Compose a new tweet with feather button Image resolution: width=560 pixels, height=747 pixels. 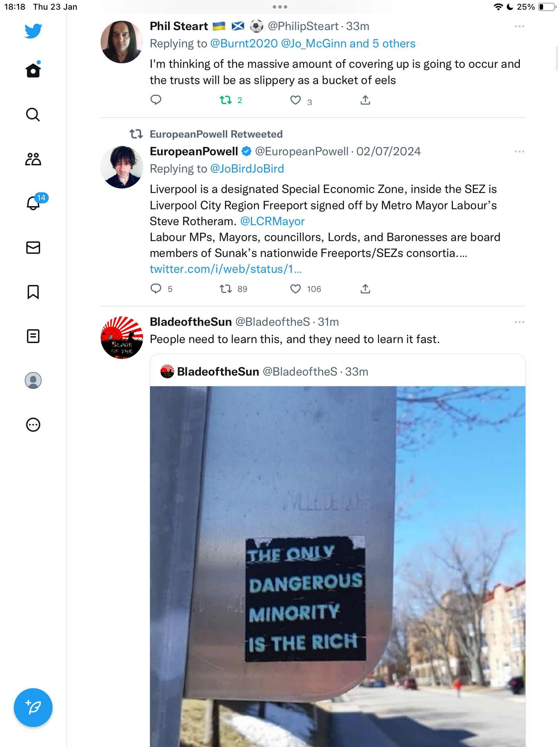[33, 708]
